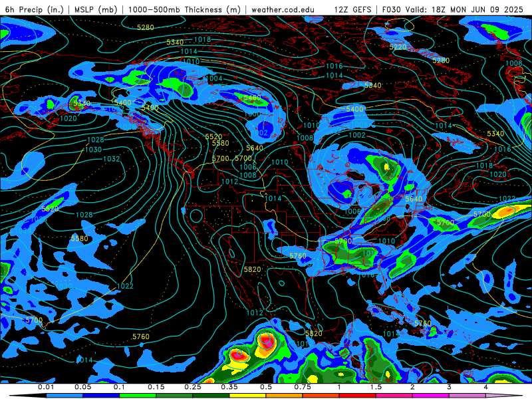532x399 pixels.
Task: Click the orange 0.5 legend swatch
Action: point(285,396)
